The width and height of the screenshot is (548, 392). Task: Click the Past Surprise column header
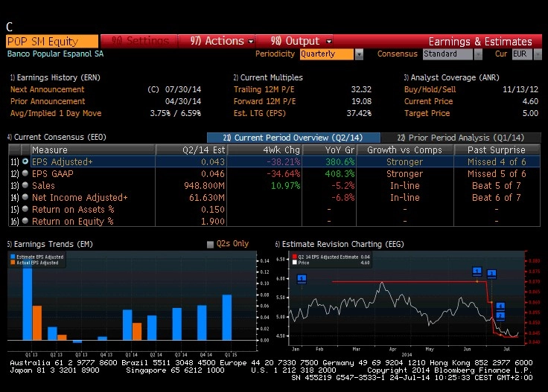(x=497, y=150)
